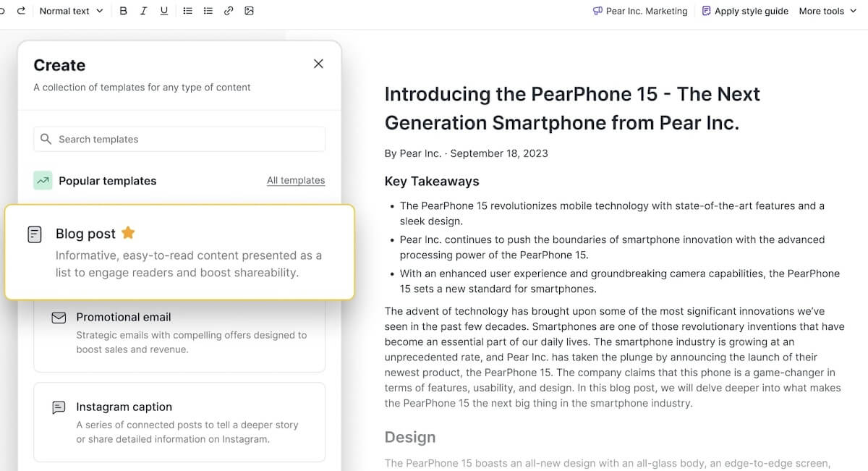Open the Normal text style dropdown

71,11
